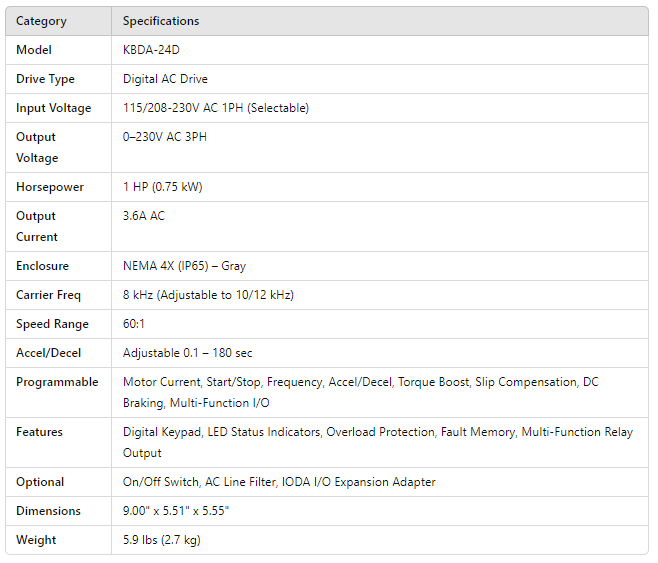
Task: Click the Output Current row label
Action: [x=37, y=226]
